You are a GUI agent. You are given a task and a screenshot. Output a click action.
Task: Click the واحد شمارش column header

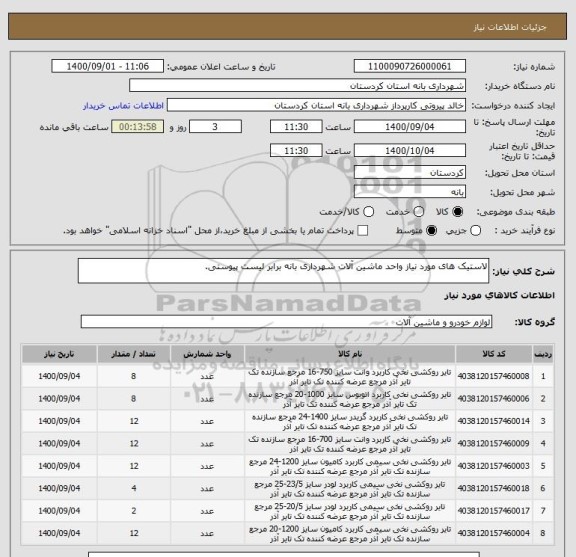click(x=207, y=354)
